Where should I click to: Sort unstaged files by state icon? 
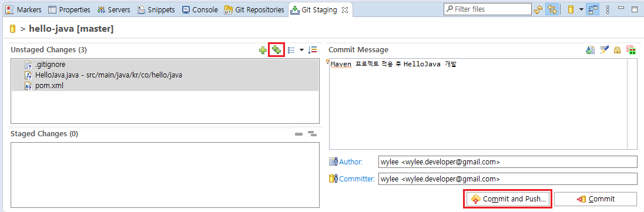[313, 50]
